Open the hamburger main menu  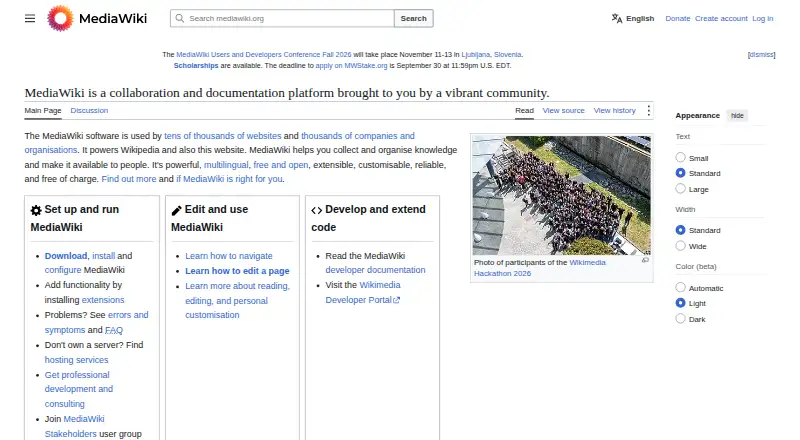(x=30, y=18)
